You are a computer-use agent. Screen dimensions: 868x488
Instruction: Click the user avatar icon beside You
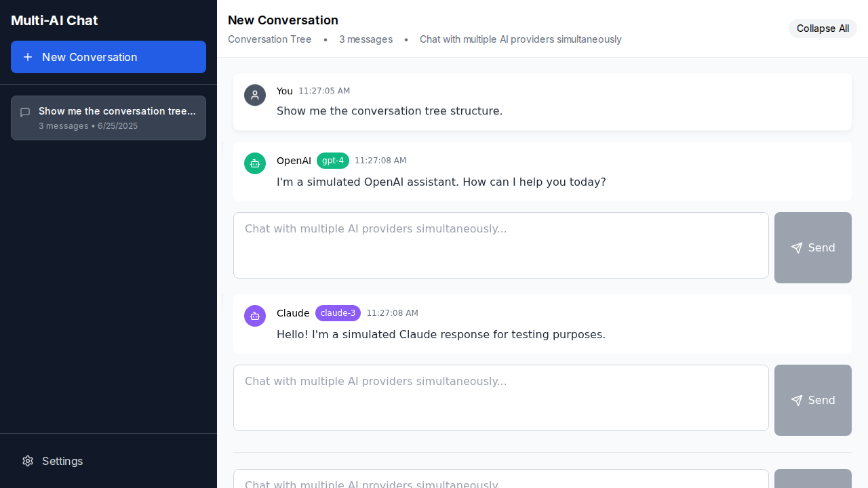pyautogui.click(x=255, y=95)
